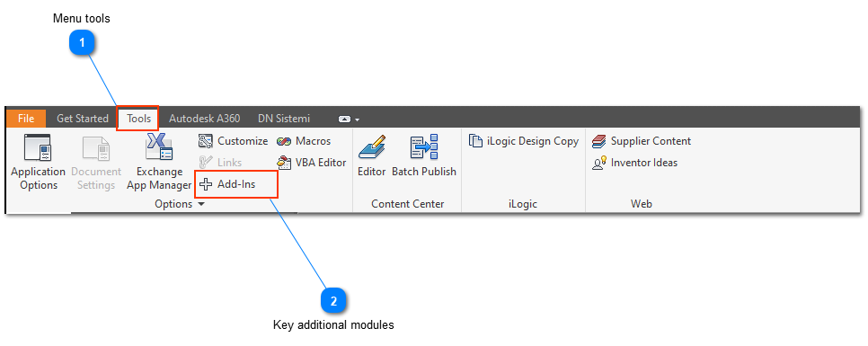Launch Exchange App Manager
Screen dimensions: 868x346
point(159,162)
